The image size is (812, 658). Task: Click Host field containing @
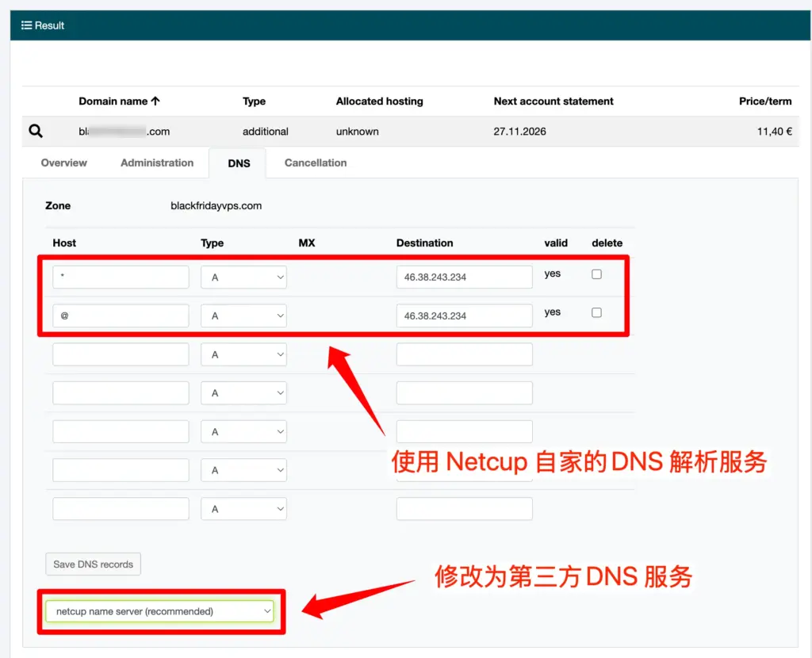tap(121, 316)
